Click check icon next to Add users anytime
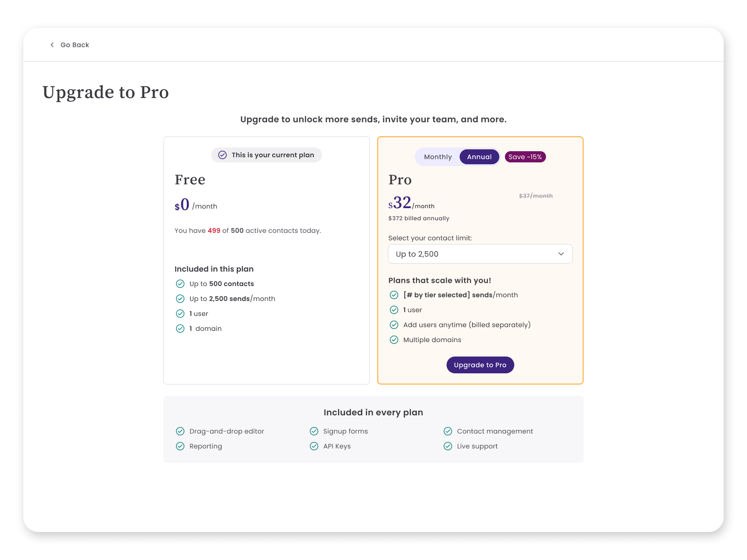The width and height of the screenshot is (747, 560). pyautogui.click(x=394, y=325)
